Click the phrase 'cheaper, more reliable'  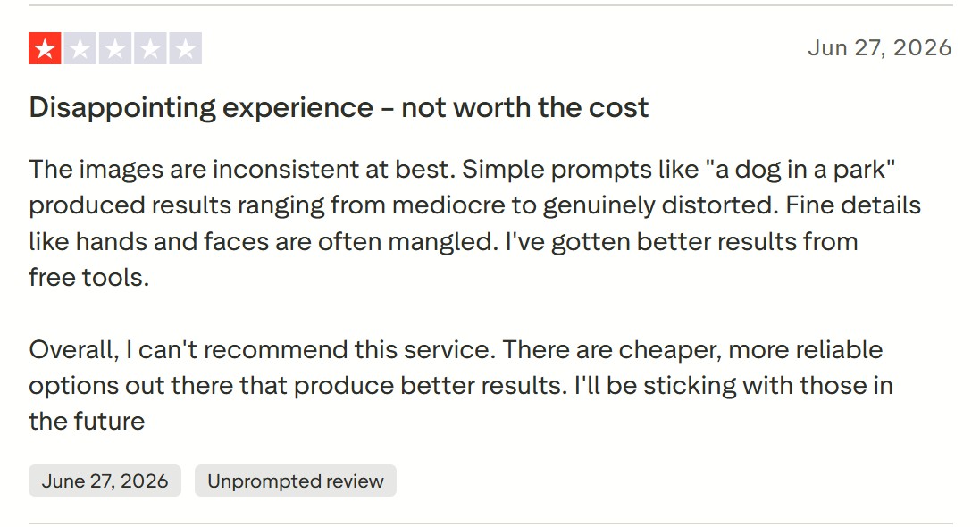750,349
